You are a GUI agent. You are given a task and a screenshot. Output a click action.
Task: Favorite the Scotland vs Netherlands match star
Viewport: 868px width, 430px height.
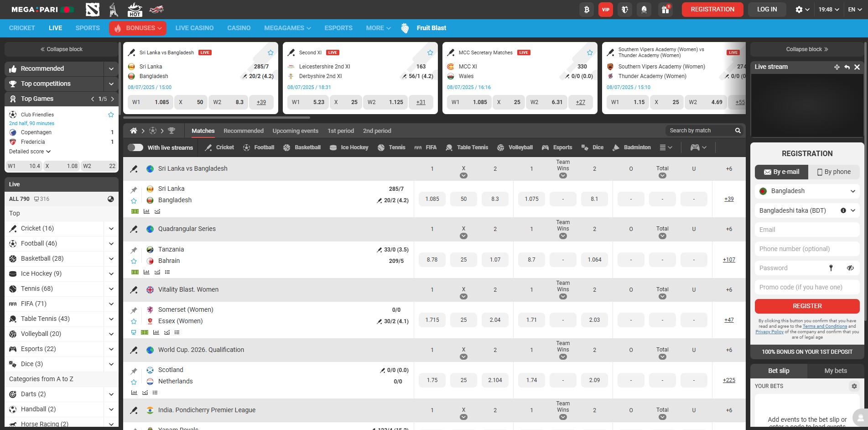click(134, 382)
